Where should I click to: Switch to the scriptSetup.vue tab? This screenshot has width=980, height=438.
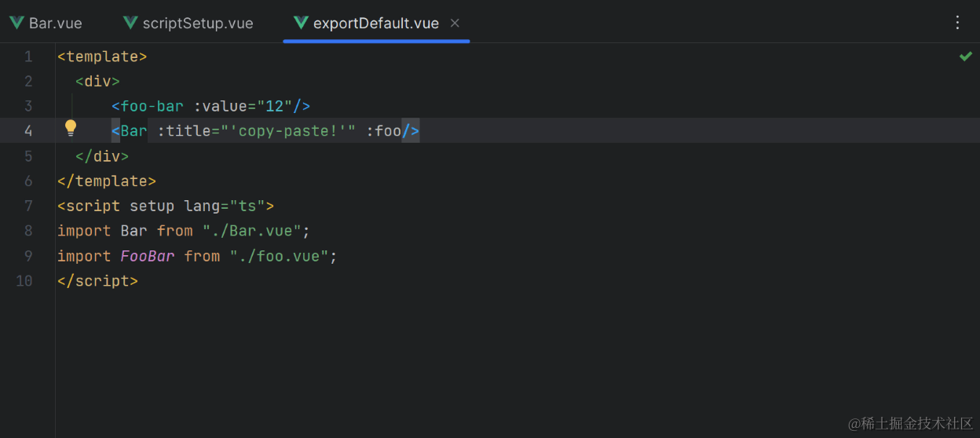click(188, 23)
